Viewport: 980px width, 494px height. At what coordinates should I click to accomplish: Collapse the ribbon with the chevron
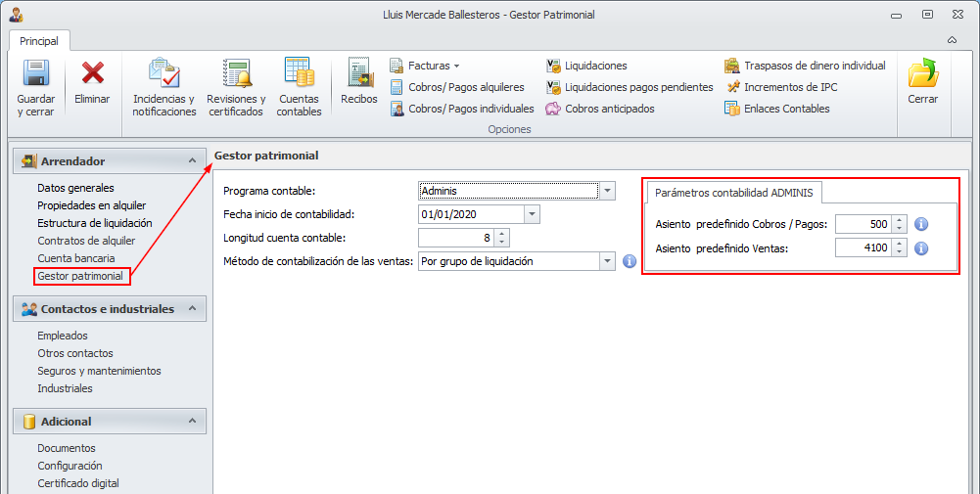click(952, 40)
